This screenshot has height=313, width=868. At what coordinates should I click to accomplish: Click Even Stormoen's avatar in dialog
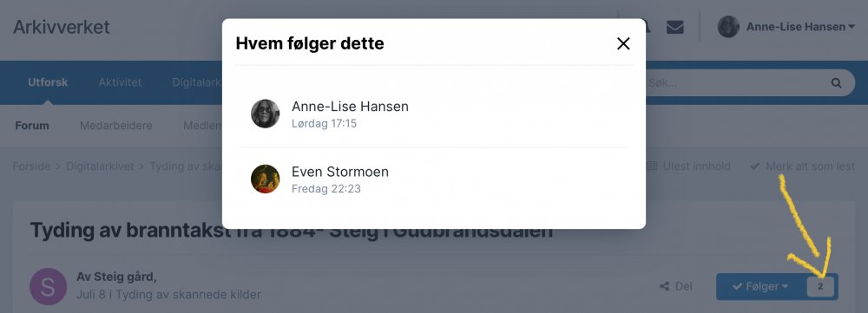tap(265, 179)
